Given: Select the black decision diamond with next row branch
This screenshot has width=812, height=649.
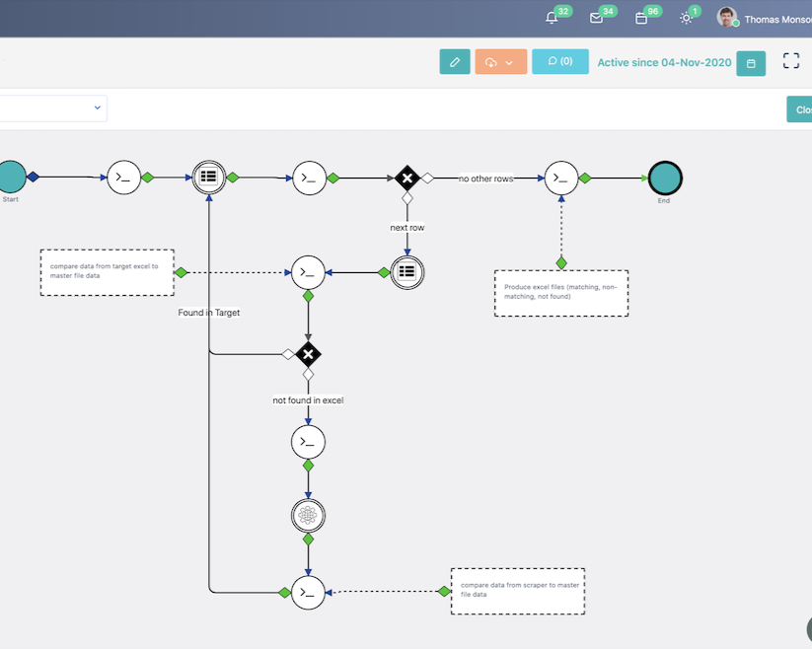Looking at the screenshot, I should (407, 179).
